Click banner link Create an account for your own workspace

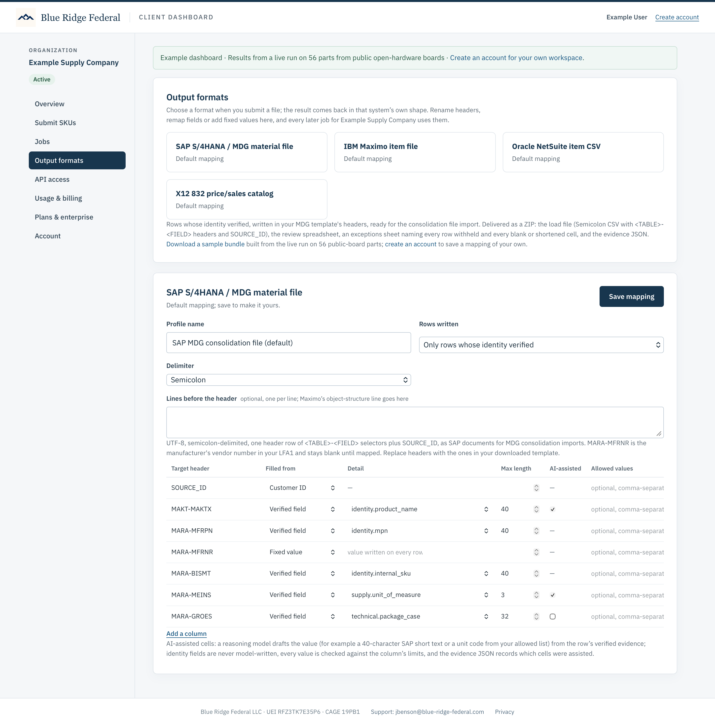pos(517,58)
